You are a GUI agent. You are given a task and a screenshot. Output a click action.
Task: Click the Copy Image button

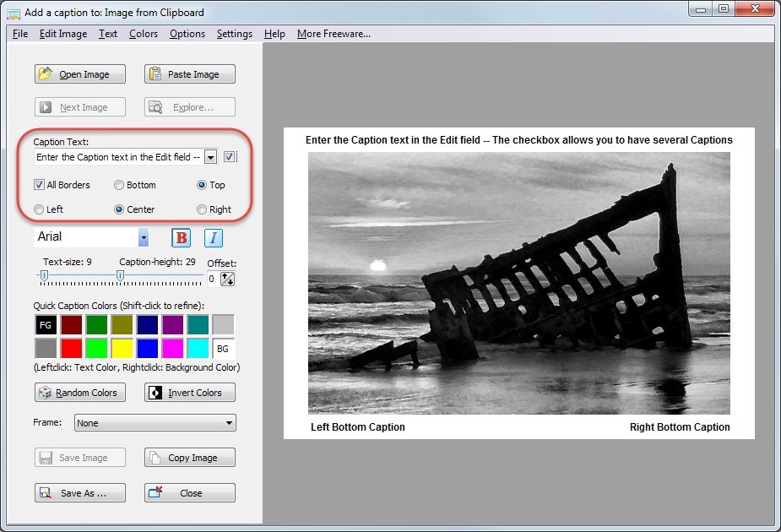coord(189,458)
